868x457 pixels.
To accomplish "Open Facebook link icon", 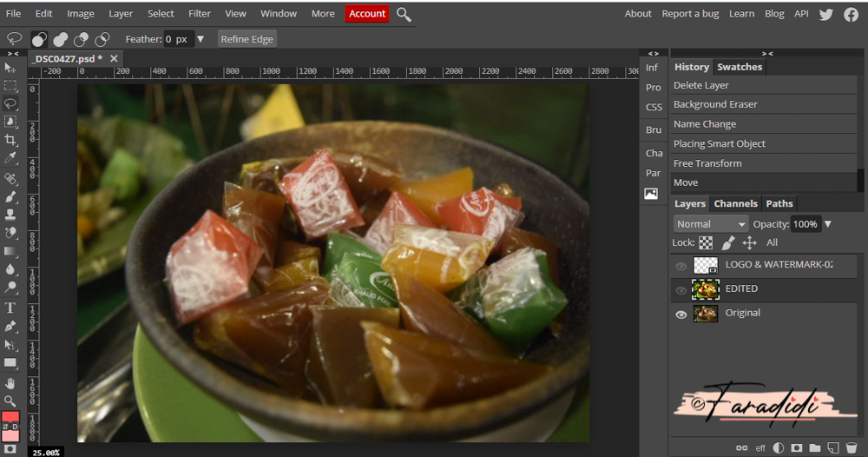I will [851, 15].
